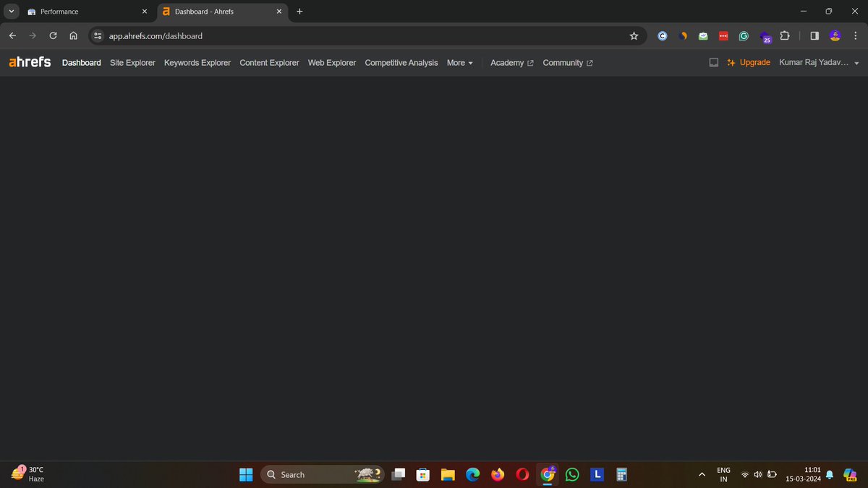Check the battery status icon
Image resolution: width=868 pixels, height=488 pixels.
coord(772,475)
